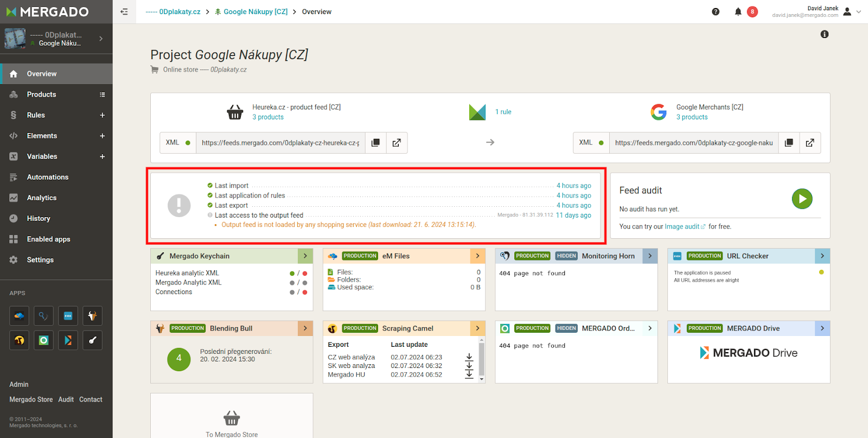868x438 pixels.
Task: Start feed audit with green play button
Action: pos(802,199)
